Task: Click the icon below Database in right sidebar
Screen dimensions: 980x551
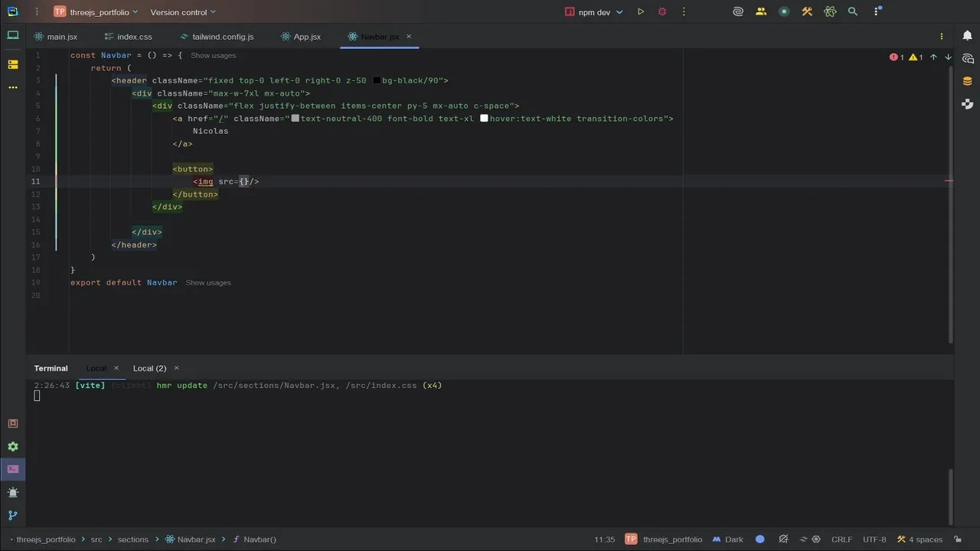Action: click(x=968, y=104)
